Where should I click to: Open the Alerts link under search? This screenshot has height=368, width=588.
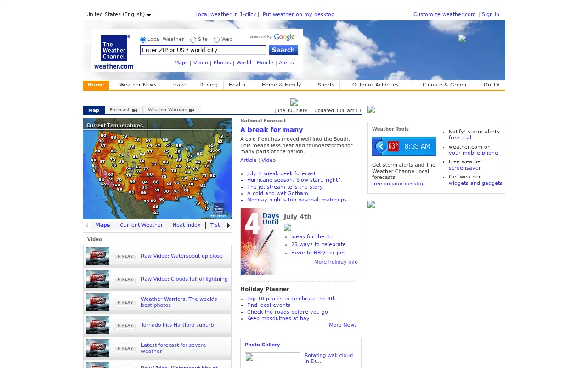click(x=286, y=63)
